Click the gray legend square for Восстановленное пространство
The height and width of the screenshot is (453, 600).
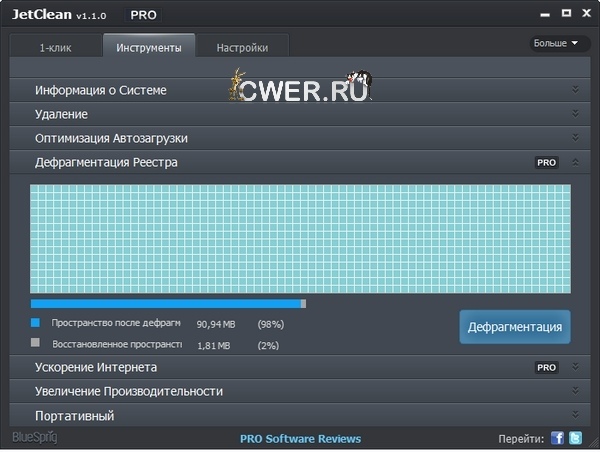(x=35, y=344)
